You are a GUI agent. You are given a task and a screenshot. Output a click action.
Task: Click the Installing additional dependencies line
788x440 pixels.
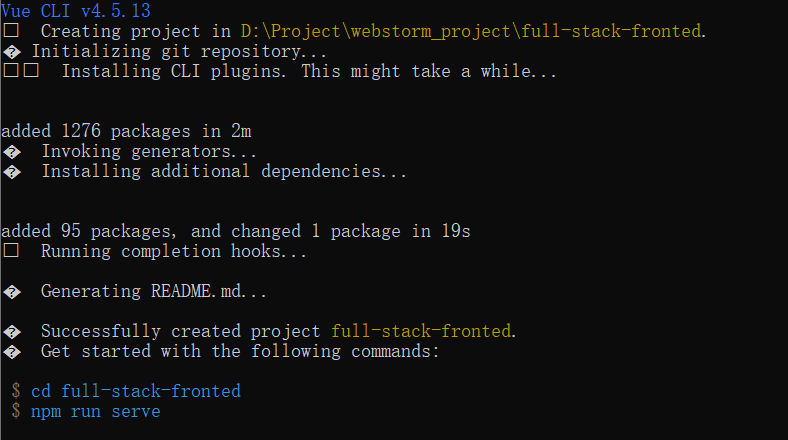[224, 171]
